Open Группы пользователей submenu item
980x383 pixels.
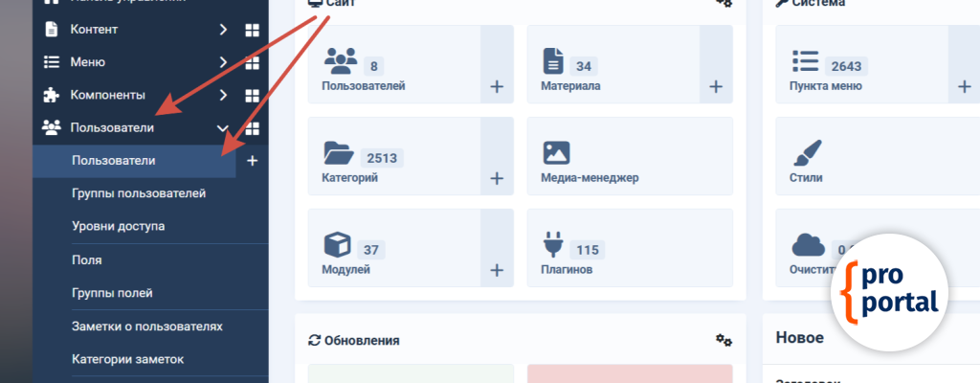[138, 193]
